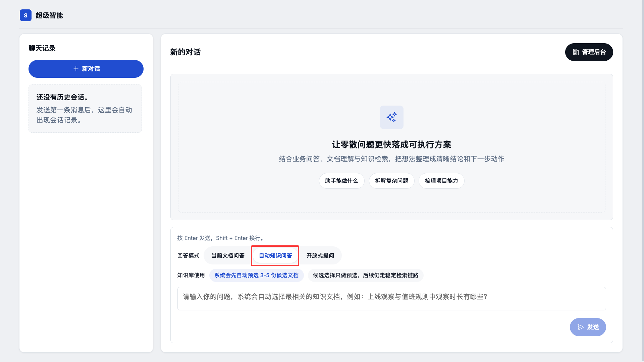The image size is (644, 362).
Task: Click the building icon in 管理后台 button
Action: pos(576,52)
